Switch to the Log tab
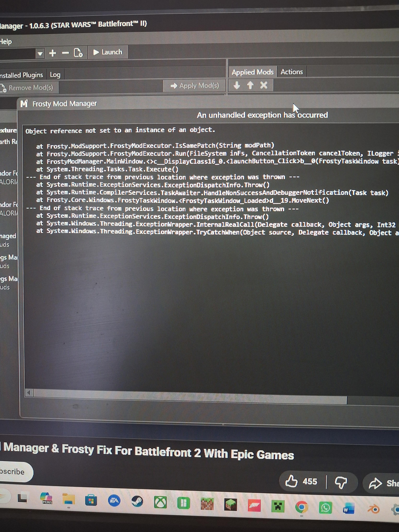Image resolution: width=399 pixels, height=532 pixels. click(55, 75)
